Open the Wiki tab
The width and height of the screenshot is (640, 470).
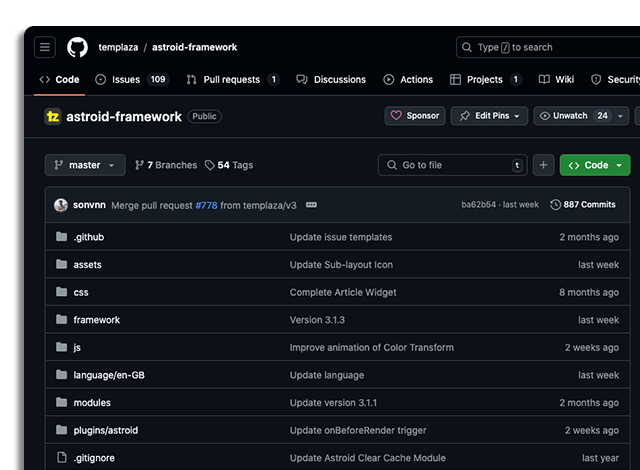coord(556,80)
